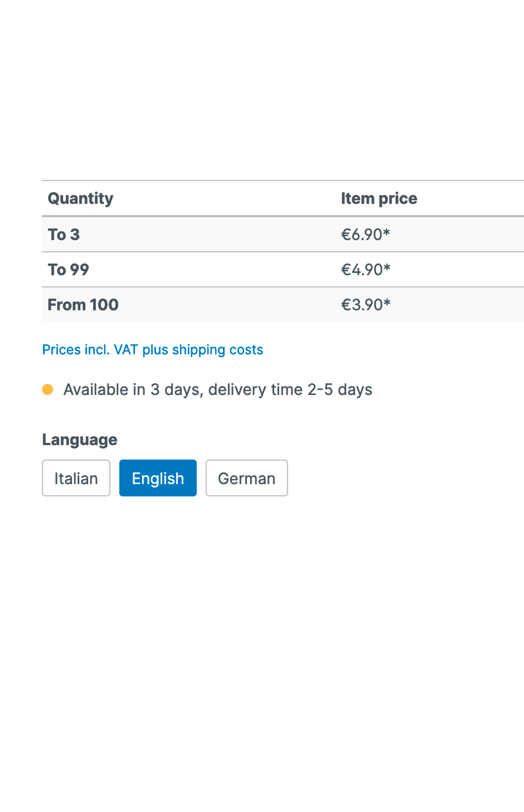Viewport: 524px width, 812px height.
Task: Click the asterisk after the €3.90 price
Action: pyautogui.click(x=387, y=303)
